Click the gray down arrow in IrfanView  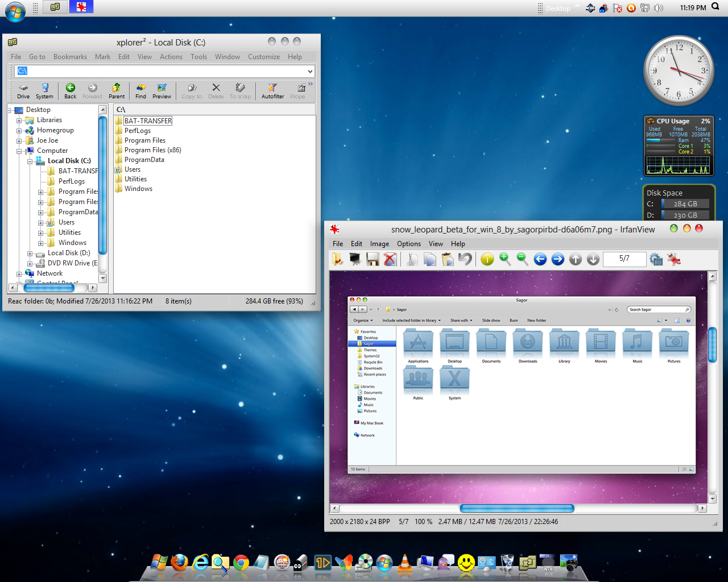[x=593, y=259]
